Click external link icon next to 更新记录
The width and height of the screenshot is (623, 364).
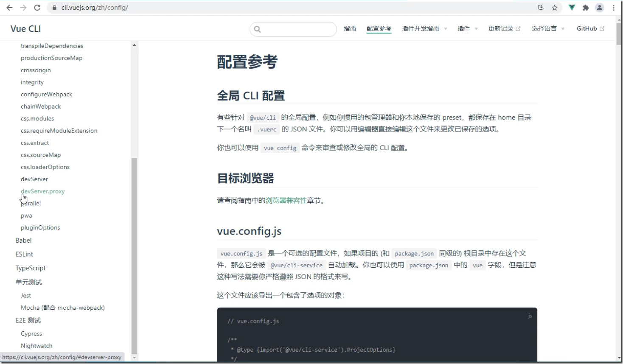point(518,29)
